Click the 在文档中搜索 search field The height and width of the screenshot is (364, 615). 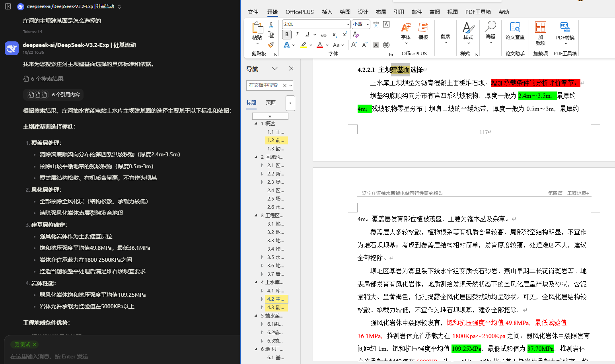tap(264, 85)
